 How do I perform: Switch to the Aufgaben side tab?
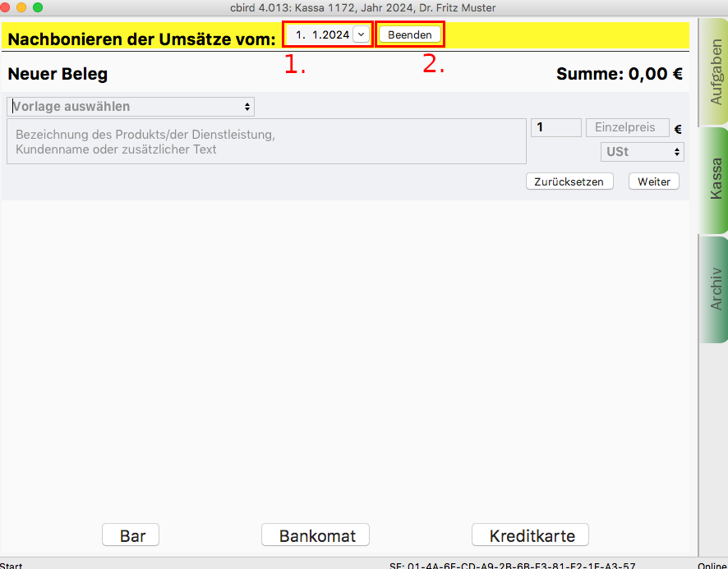tap(713, 72)
